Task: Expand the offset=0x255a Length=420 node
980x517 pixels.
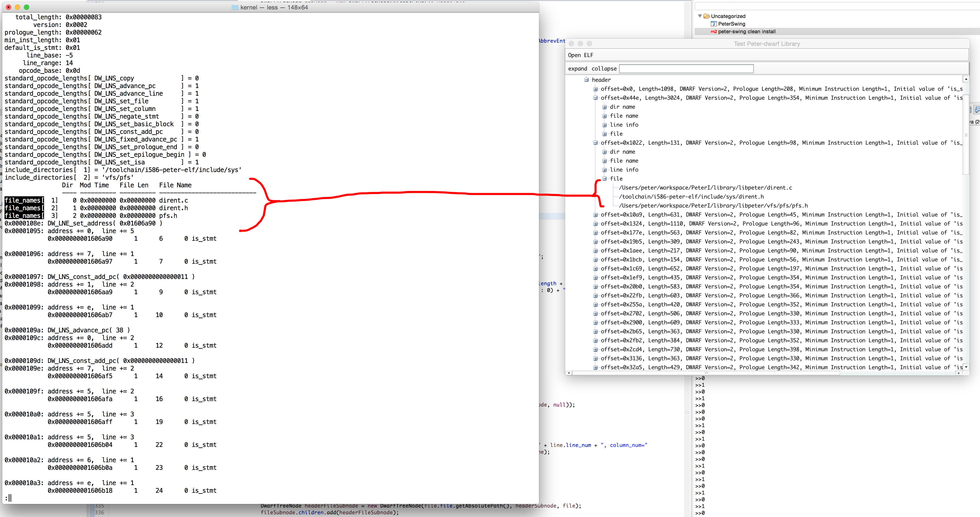Action: point(595,305)
